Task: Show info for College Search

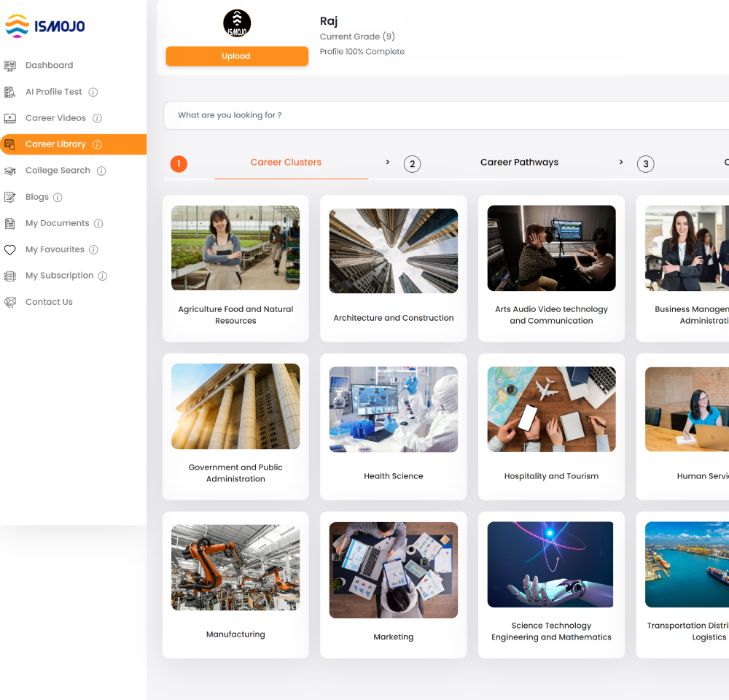Action: pos(101,171)
